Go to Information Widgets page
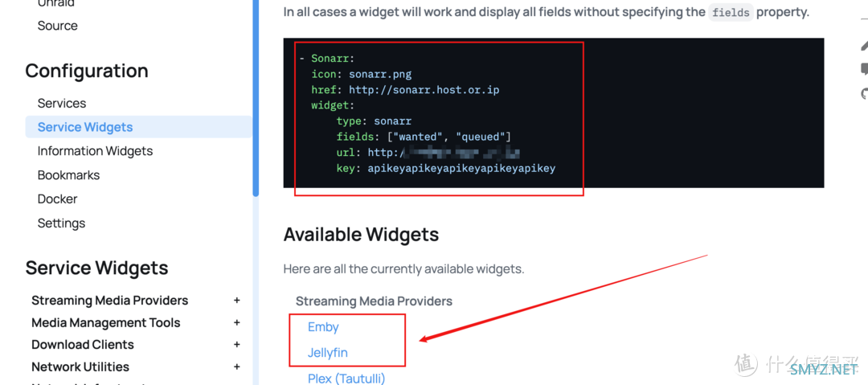868x385 pixels. click(95, 150)
